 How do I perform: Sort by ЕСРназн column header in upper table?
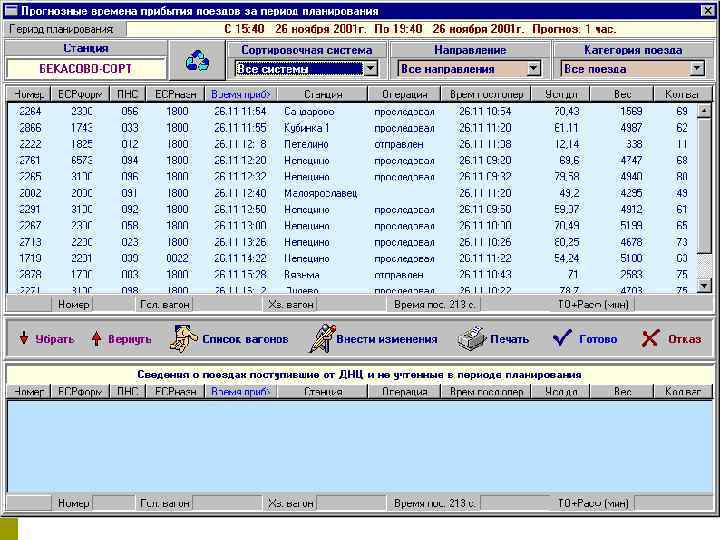176,94
